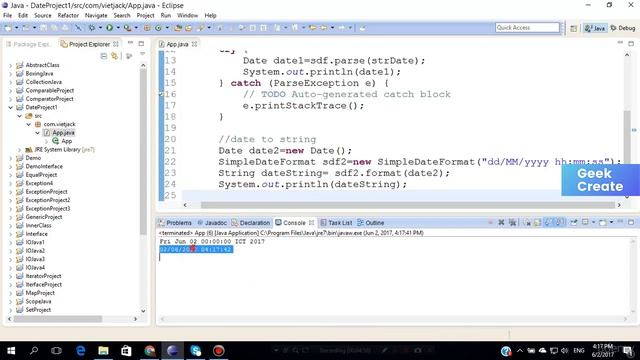Toggle Scroll Lock in Console
The image size is (640, 360).
tap(538, 222)
